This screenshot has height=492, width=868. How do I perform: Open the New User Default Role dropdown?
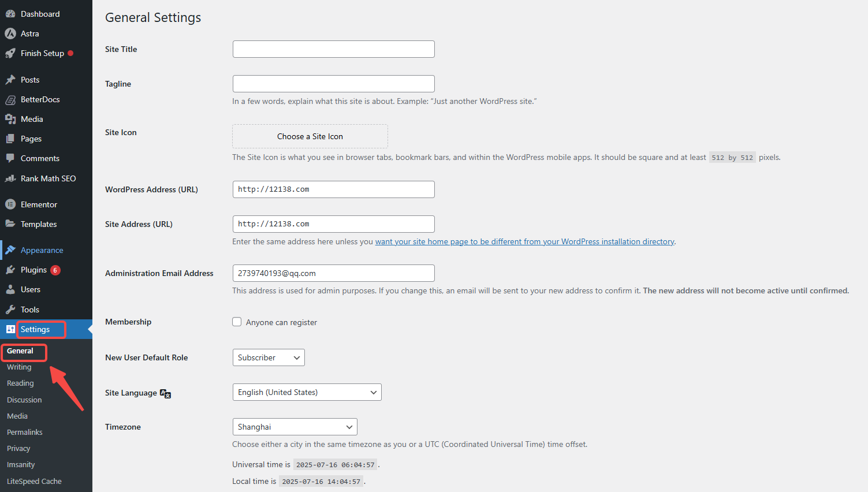pos(269,357)
